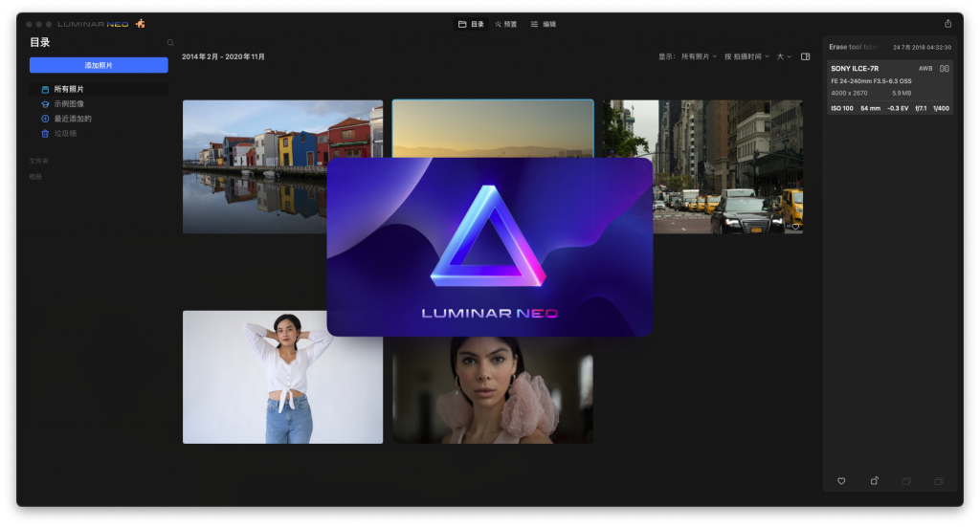Image resolution: width=980 pixels, height=527 pixels.
Task: Click the sparkle icon on 预置 tab
Action: [x=498, y=24]
